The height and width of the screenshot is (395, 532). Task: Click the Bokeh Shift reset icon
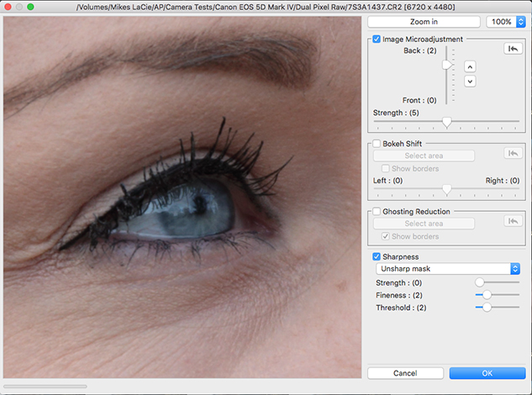[x=513, y=154]
